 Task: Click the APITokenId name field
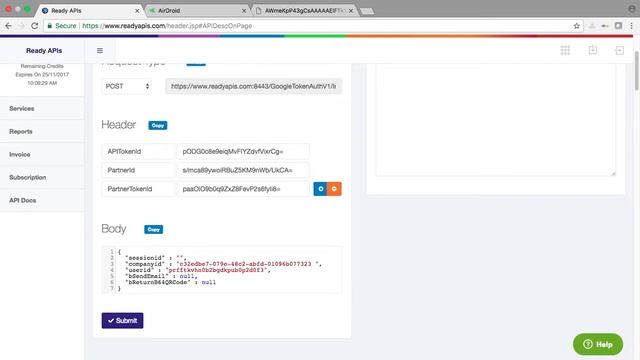pos(138,151)
